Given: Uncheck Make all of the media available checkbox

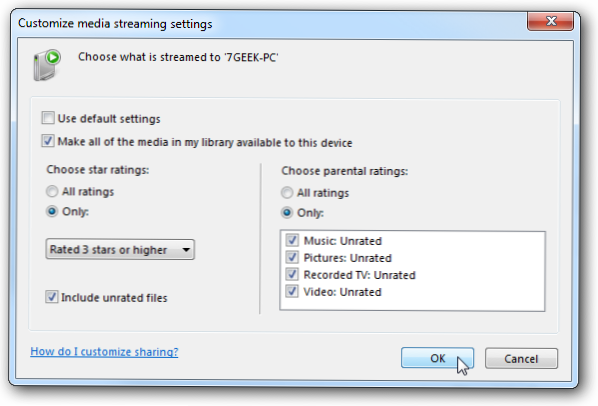Looking at the screenshot, I should [x=48, y=141].
